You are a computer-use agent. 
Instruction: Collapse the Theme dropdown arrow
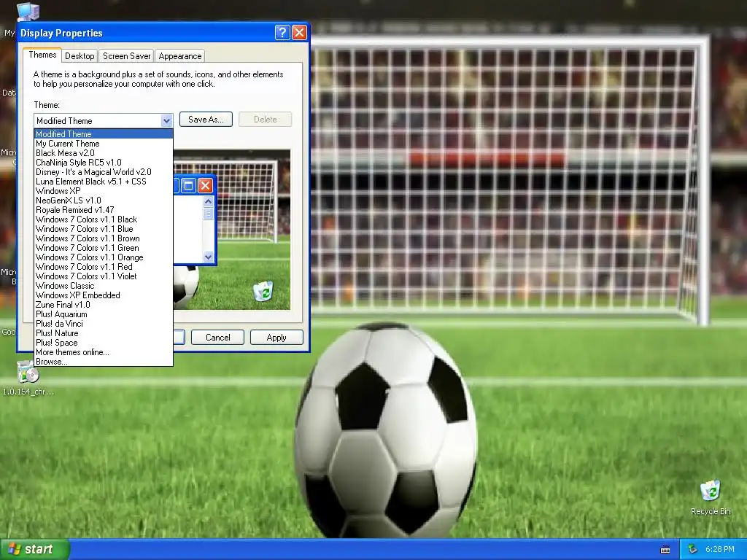pos(166,120)
